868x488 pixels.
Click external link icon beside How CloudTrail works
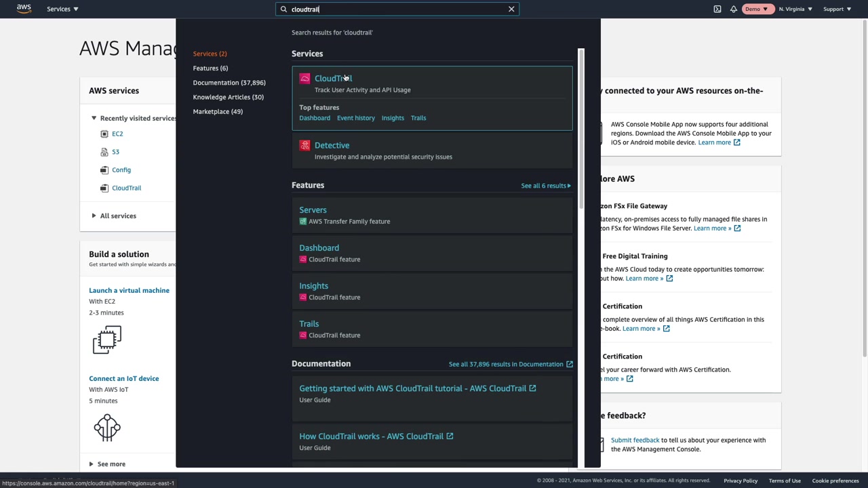coord(450,436)
